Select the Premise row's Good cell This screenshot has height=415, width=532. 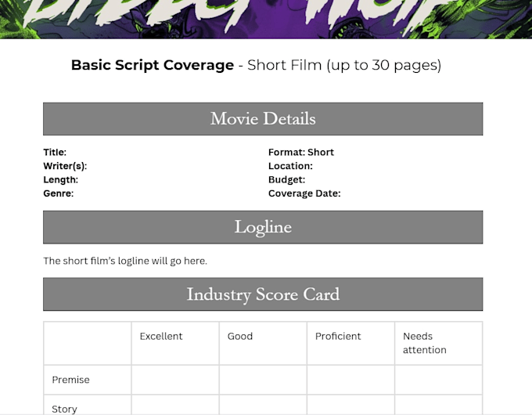coord(263,380)
